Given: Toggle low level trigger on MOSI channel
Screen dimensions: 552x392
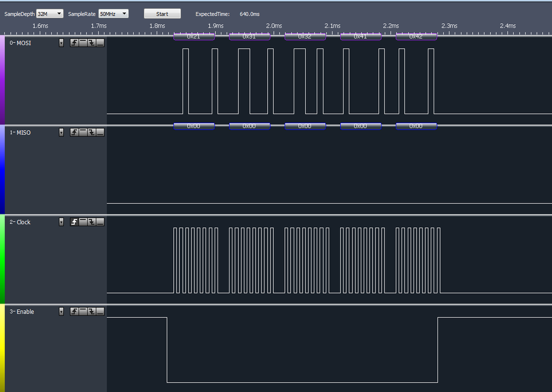Looking at the screenshot, I should coord(100,43).
